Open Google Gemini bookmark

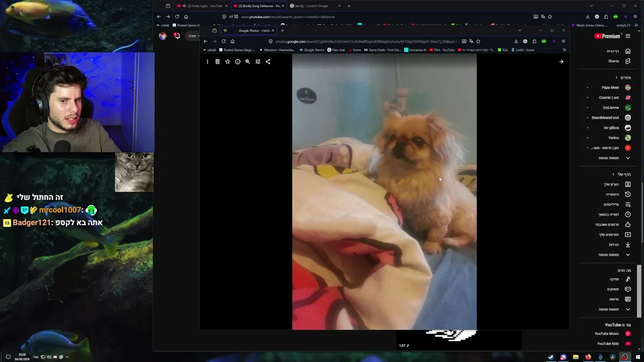click(x=312, y=50)
